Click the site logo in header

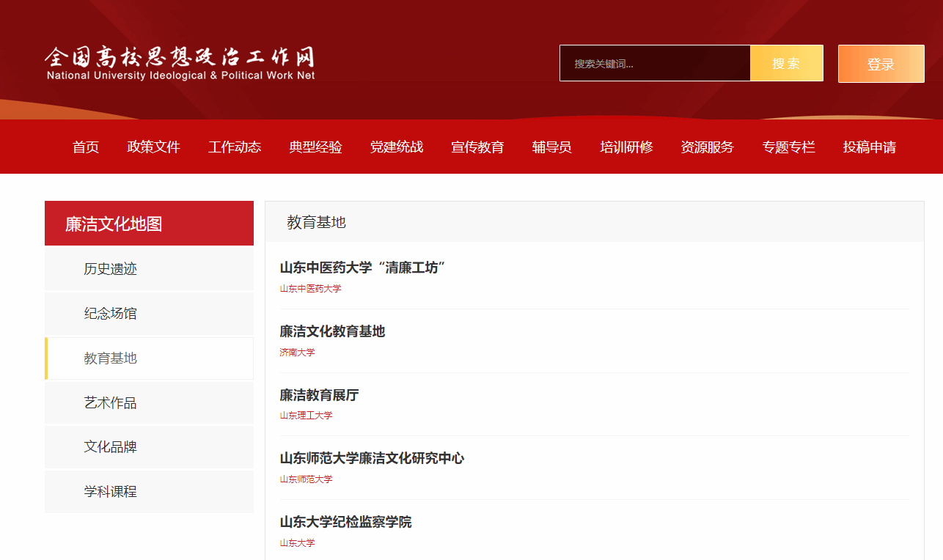click(180, 64)
